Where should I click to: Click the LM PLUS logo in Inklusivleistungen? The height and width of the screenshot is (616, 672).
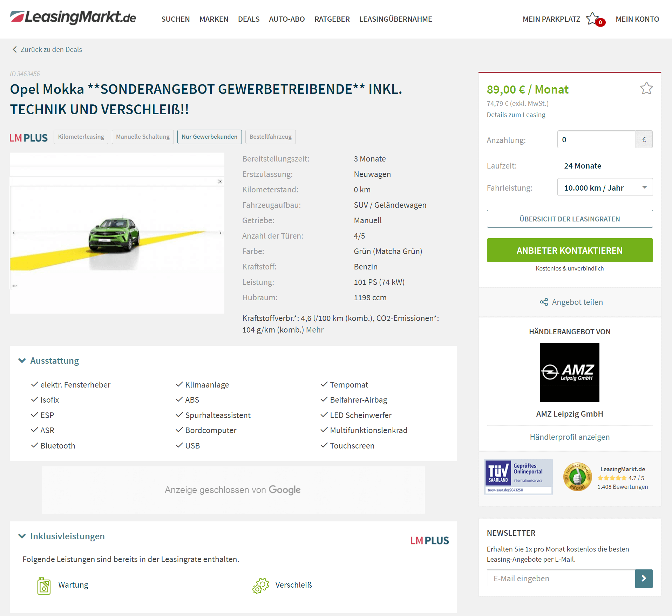pos(429,540)
